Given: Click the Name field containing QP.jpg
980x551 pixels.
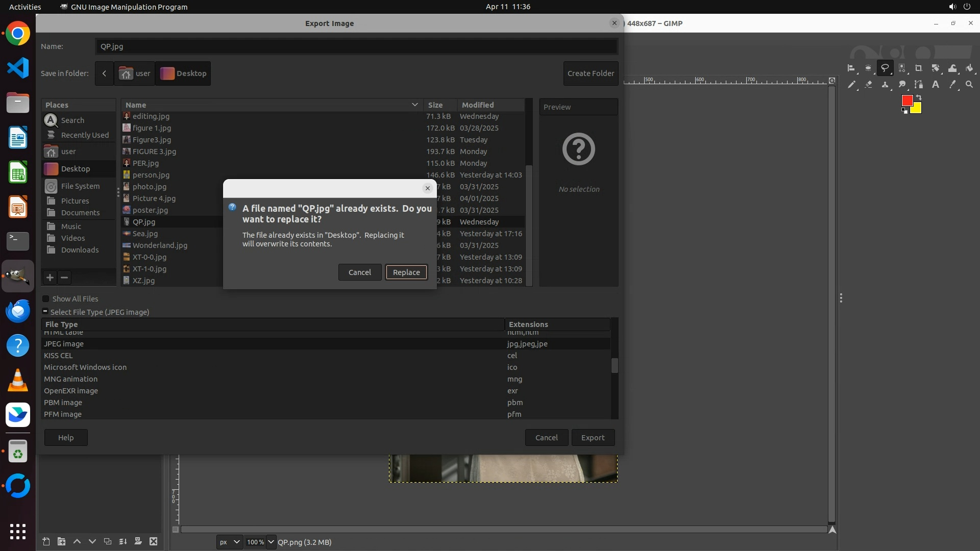Looking at the screenshot, I should click(x=356, y=46).
